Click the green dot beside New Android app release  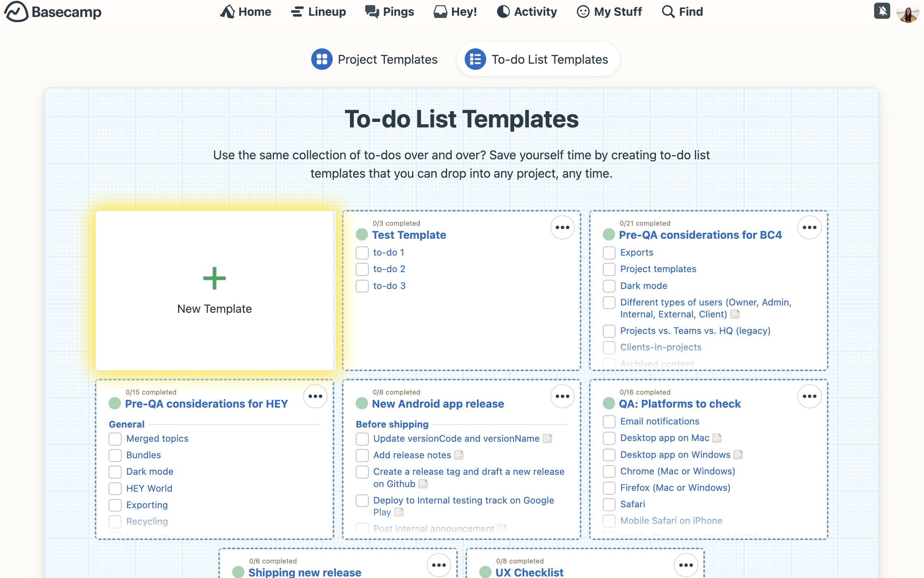click(362, 403)
